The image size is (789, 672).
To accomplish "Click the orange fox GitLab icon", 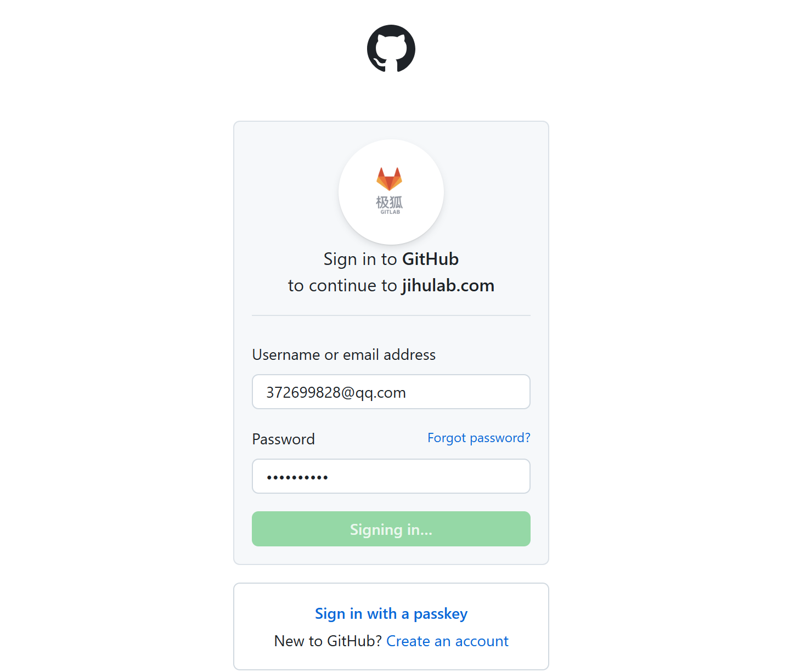I will pos(389,179).
